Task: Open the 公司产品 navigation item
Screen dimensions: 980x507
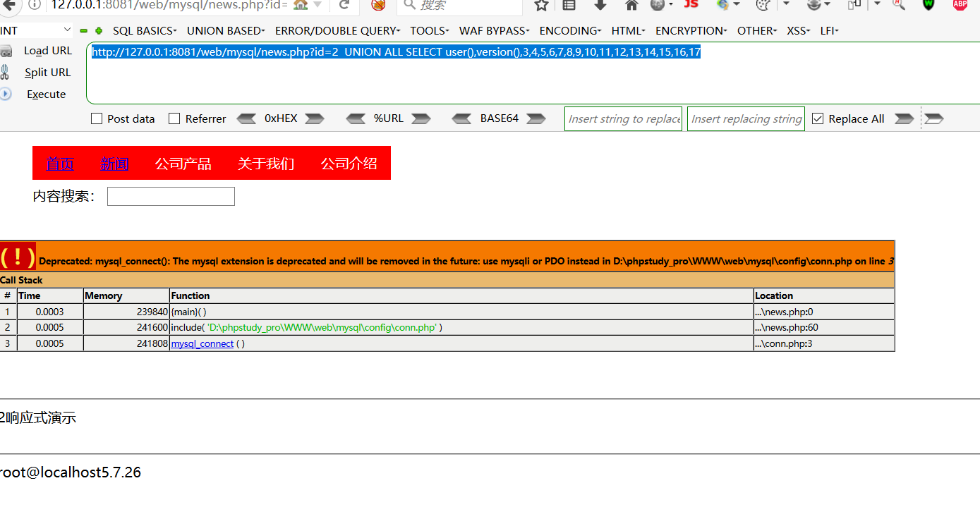Action: click(x=183, y=164)
